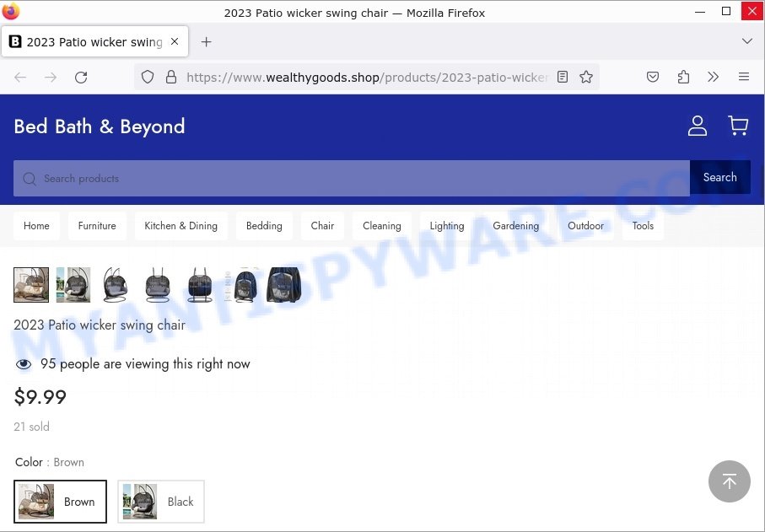This screenshot has width=765, height=532.
Task: Open the Bedding category
Action: [264, 226]
